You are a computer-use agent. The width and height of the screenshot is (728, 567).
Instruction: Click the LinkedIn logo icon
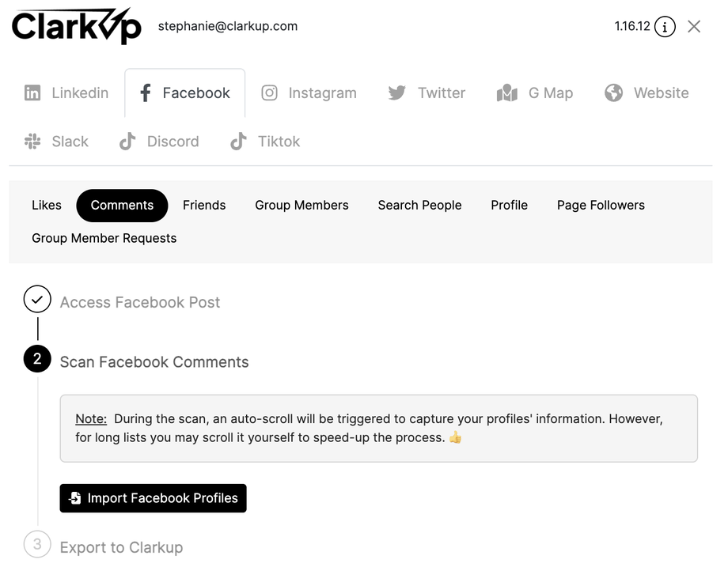[32, 93]
